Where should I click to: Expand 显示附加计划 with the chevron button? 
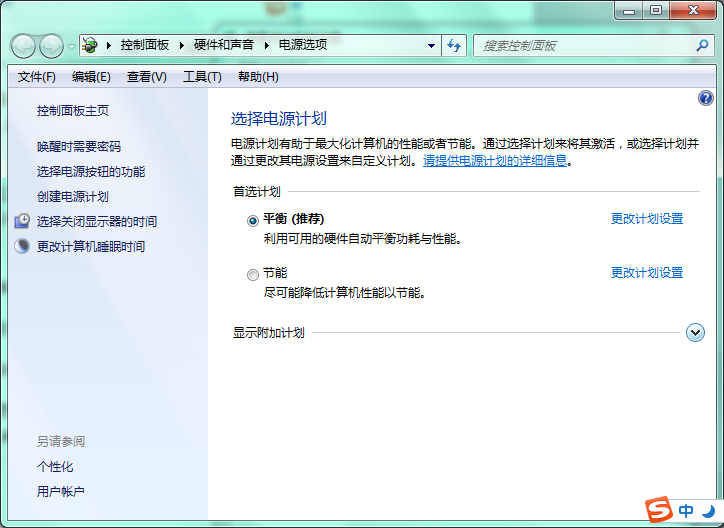[x=695, y=332]
